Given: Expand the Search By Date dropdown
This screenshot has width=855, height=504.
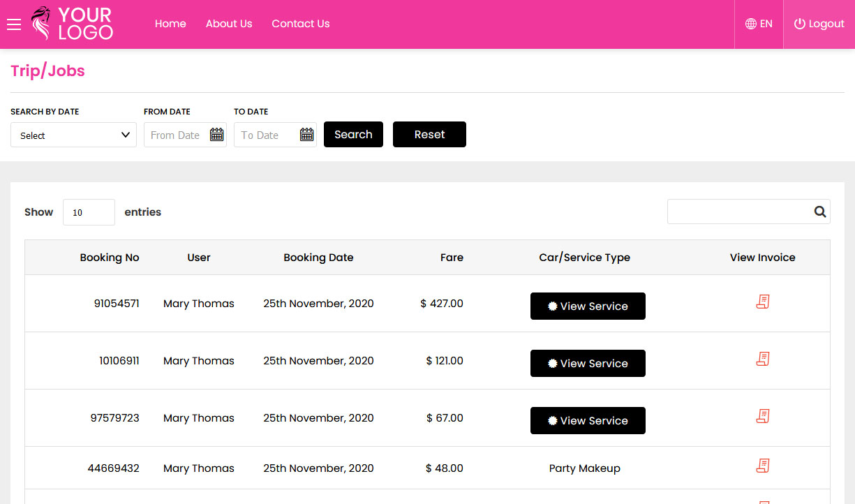Looking at the screenshot, I should point(73,135).
